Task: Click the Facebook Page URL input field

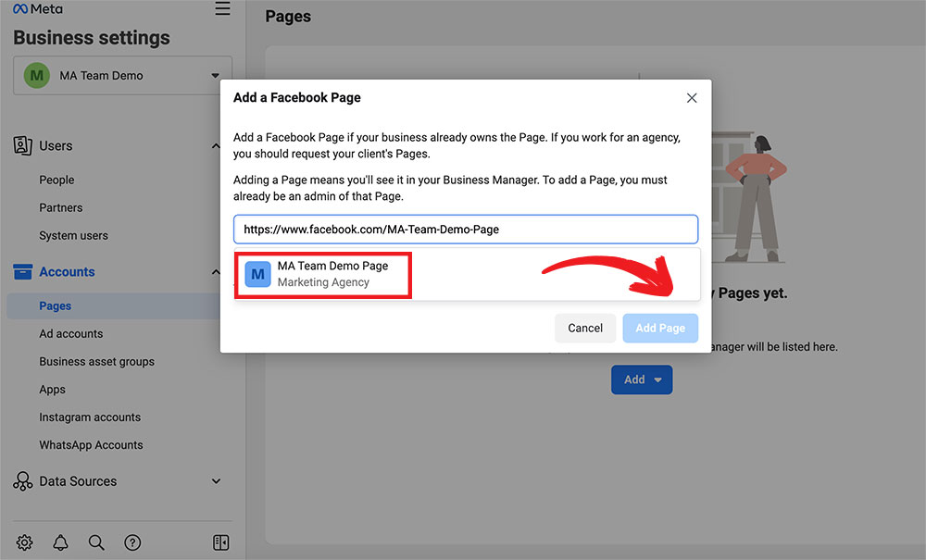Action: pyautogui.click(x=466, y=230)
